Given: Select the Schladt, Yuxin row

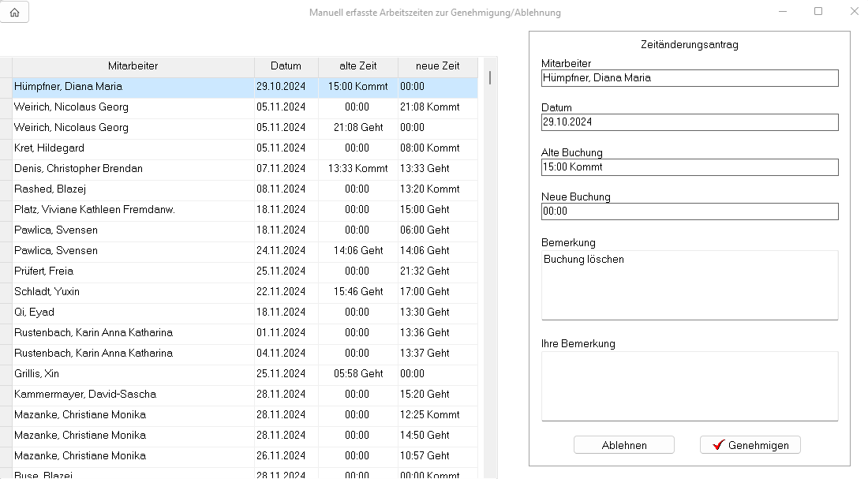Looking at the screenshot, I should pos(47,292).
